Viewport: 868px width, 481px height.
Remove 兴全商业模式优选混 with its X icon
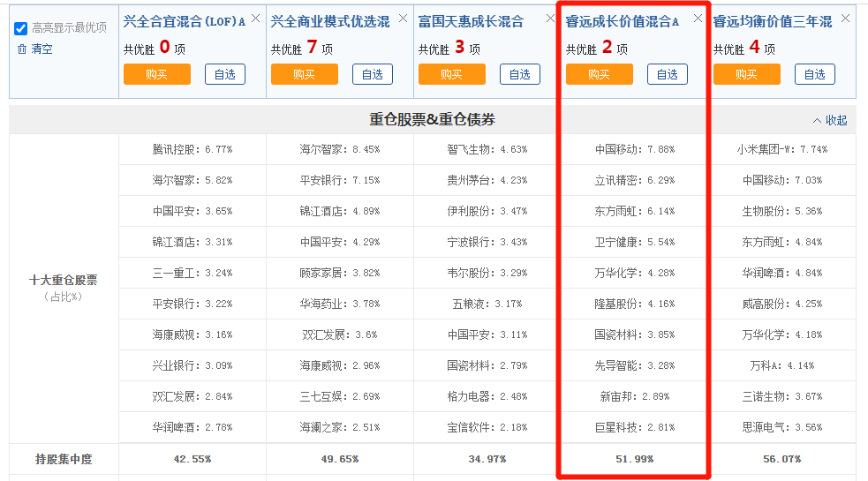[403, 19]
